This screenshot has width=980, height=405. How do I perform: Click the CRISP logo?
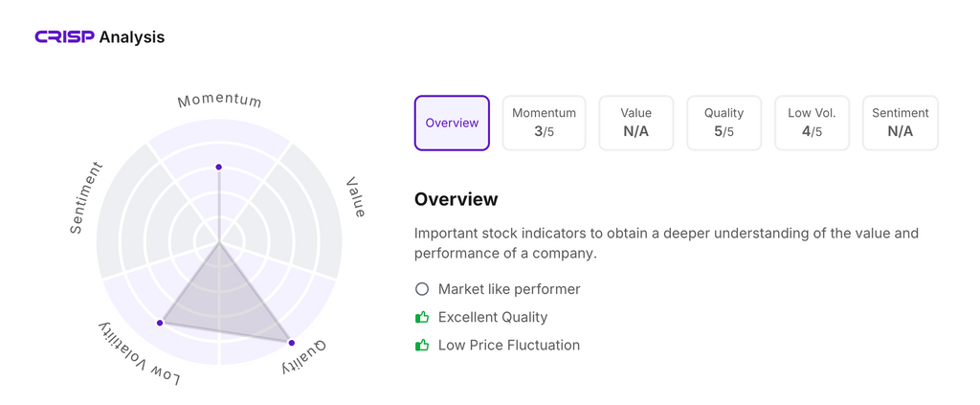(x=64, y=37)
